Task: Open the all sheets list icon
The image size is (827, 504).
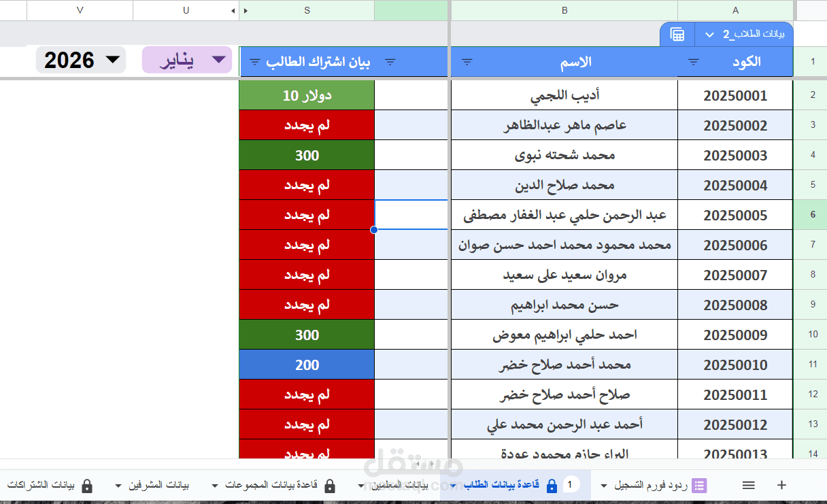Action: click(749, 485)
